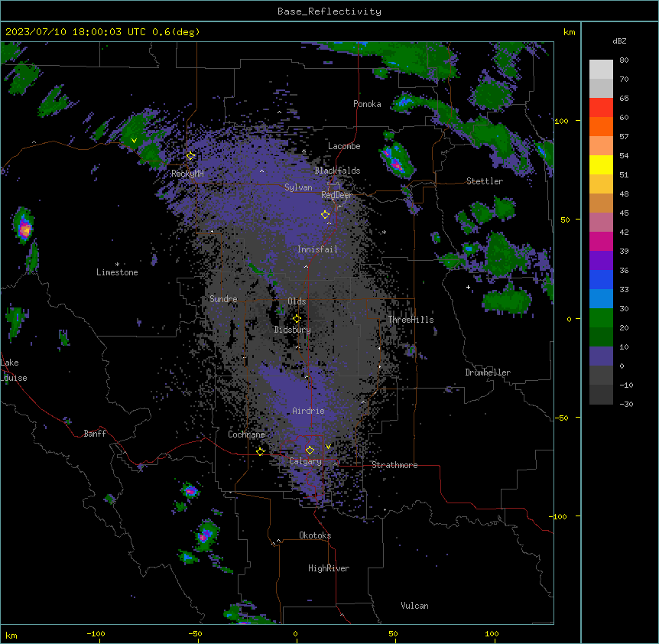The width and height of the screenshot is (659, 644).
Task: Click the -100 tick on bottom axis
Action: coord(96,633)
